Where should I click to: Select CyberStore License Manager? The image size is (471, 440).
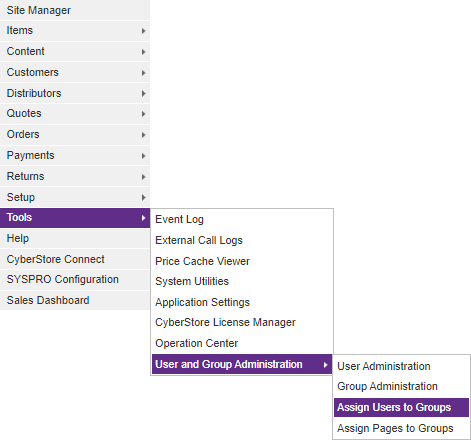click(x=242, y=322)
